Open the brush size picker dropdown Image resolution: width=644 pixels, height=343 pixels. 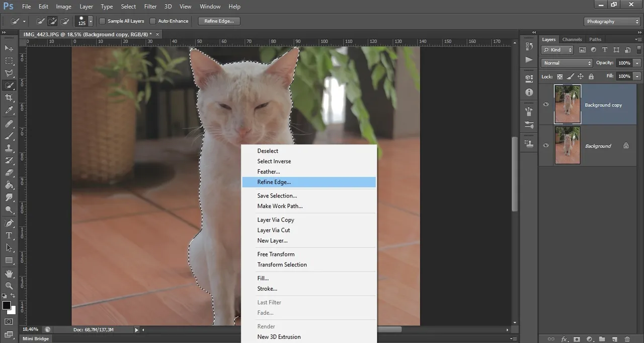[91, 21]
